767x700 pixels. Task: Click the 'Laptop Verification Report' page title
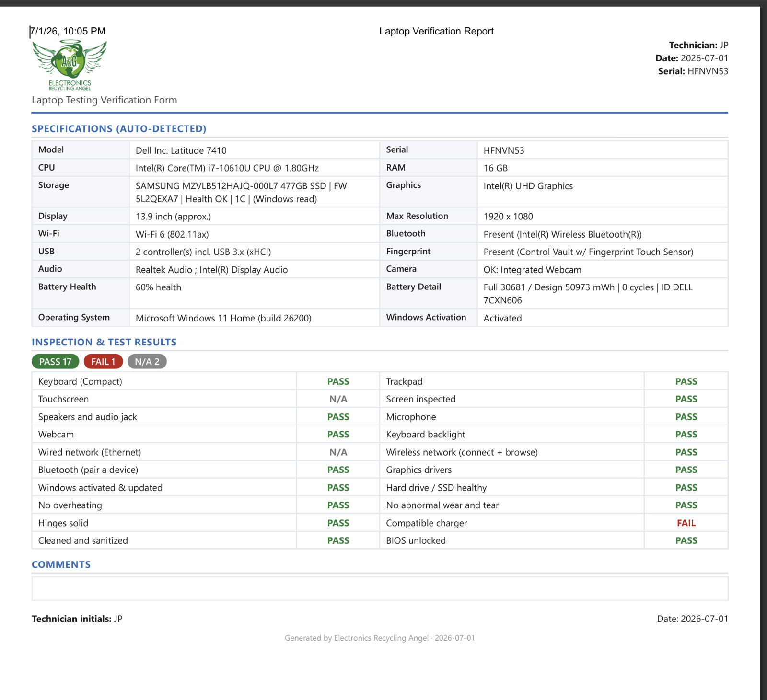[x=436, y=31]
